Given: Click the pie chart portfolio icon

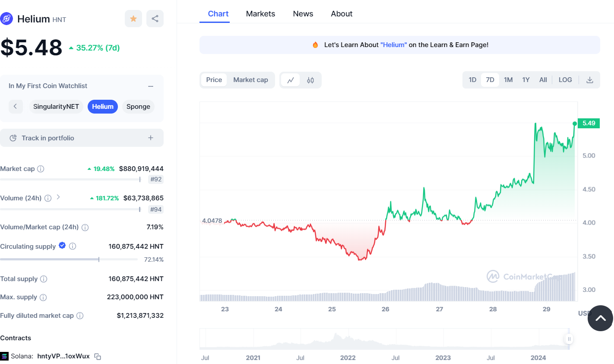Looking at the screenshot, I should pyautogui.click(x=13, y=138).
